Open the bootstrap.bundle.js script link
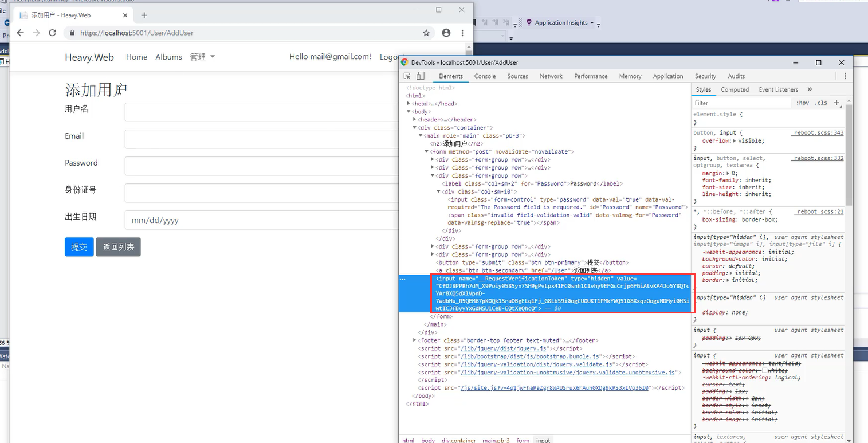 coord(529,356)
